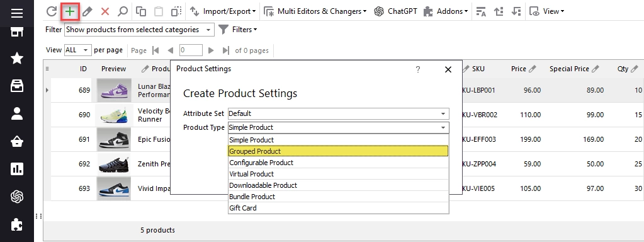The image size is (644, 242).
Task: Launch ChatGPT toolbar tool
Action: click(395, 11)
